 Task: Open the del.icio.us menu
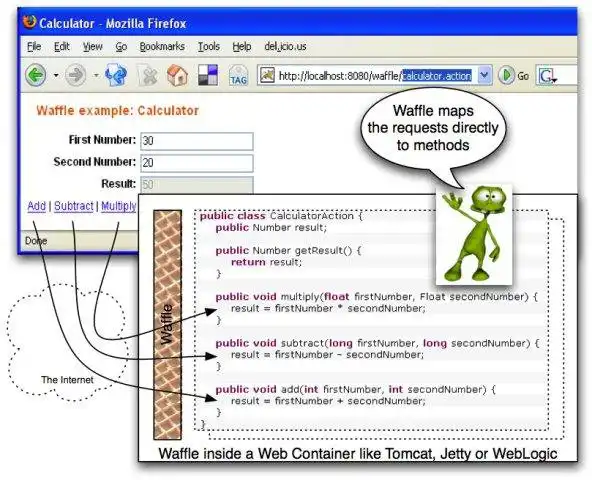(285, 46)
